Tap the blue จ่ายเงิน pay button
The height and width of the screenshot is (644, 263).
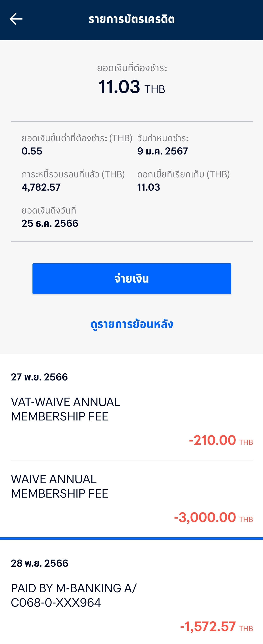pyautogui.click(x=132, y=278)
